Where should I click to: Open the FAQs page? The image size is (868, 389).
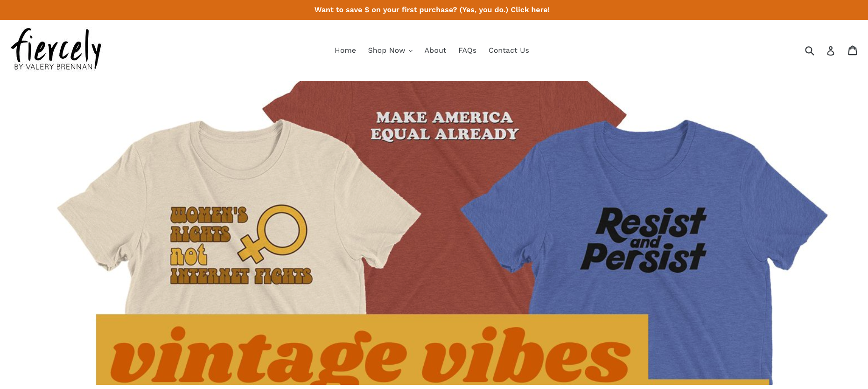pos(467,50)
